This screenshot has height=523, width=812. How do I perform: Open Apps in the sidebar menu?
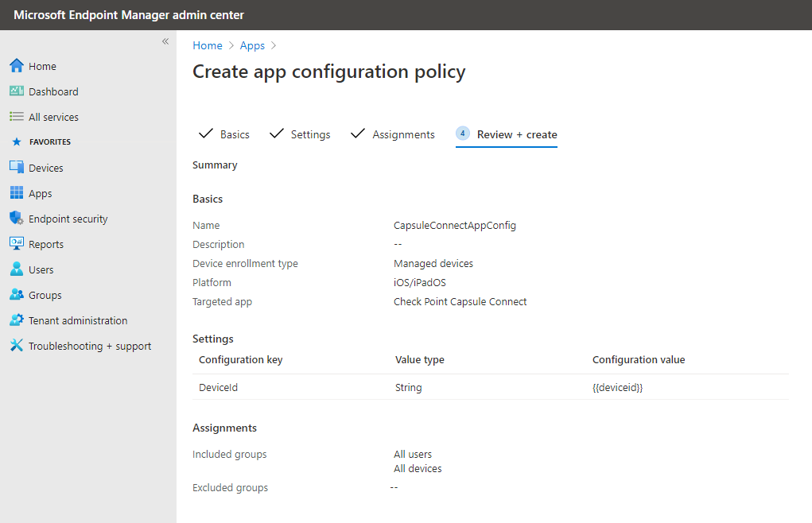[x=41, y=193]
